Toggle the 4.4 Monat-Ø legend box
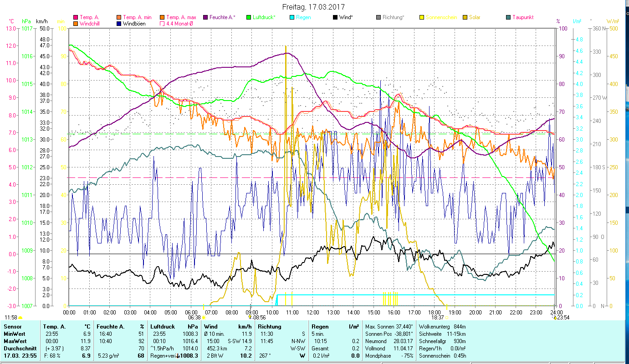The image size is (629, 364). (163, 24)
